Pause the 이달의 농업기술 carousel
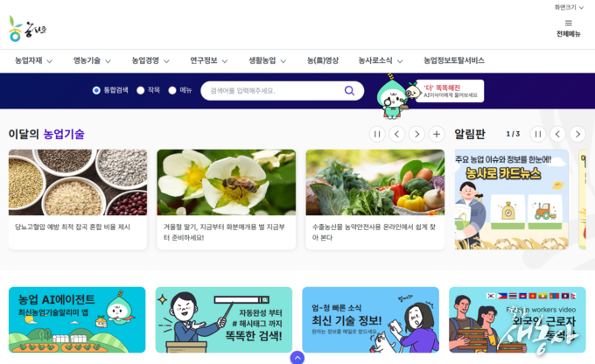Viewport: 595px width, 364px height. coord(377,134)
